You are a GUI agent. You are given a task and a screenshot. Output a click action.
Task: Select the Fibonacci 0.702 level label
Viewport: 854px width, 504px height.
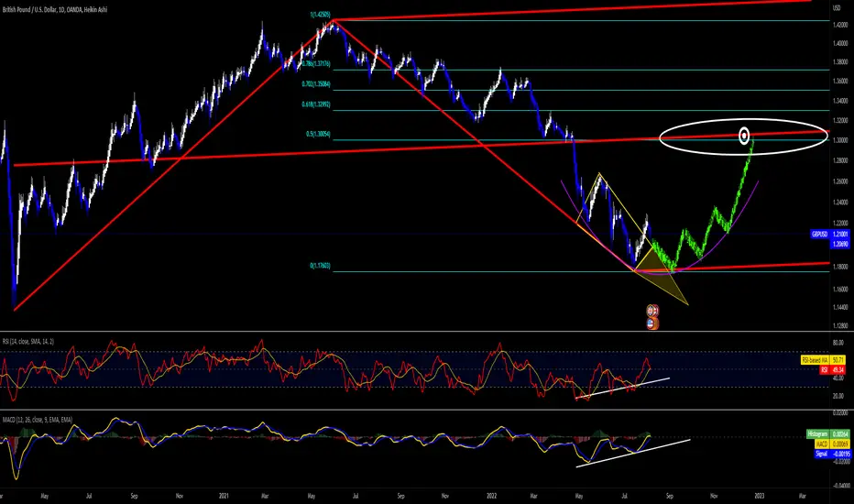pyautogui.click(x=316, y=84)
